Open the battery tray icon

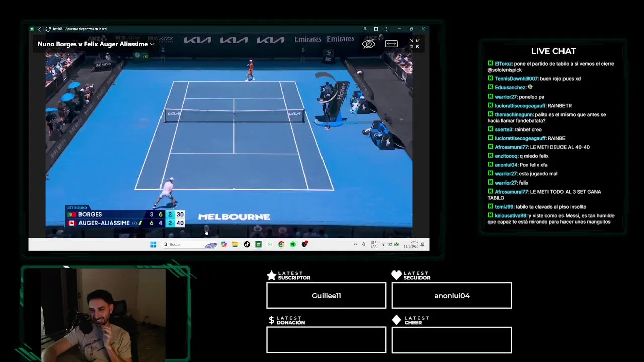click(x=396, y=244)
